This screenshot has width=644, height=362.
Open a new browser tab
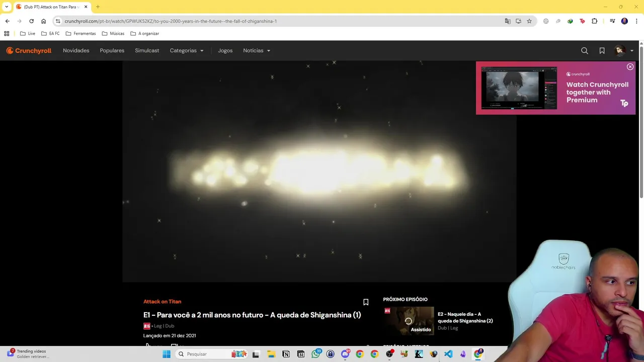[98, 7]
